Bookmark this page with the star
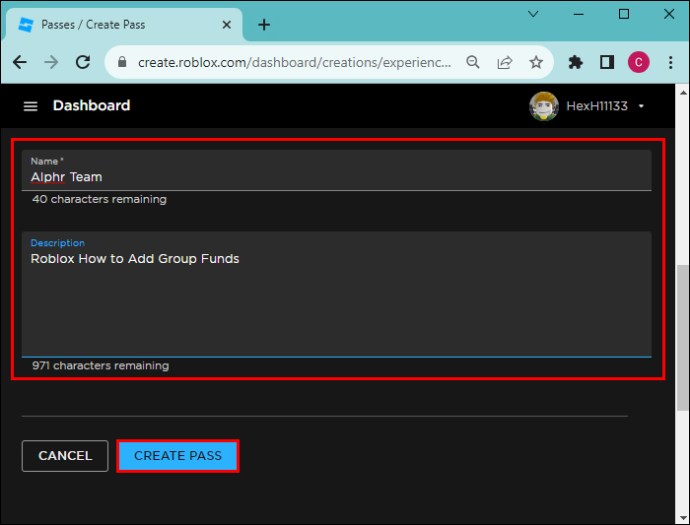Screen dimensions: 690x525 [x=536, y=62]
